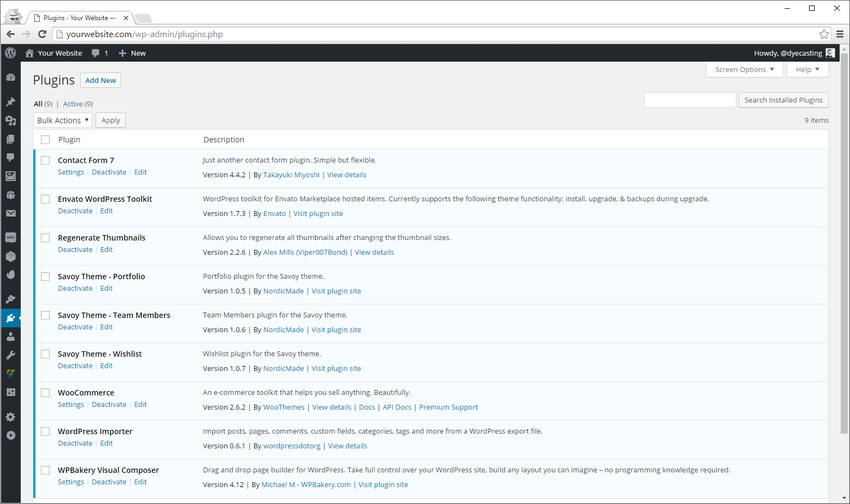Check the WordPress Importer checkbox
850x504 pixels.
(46, 431)
